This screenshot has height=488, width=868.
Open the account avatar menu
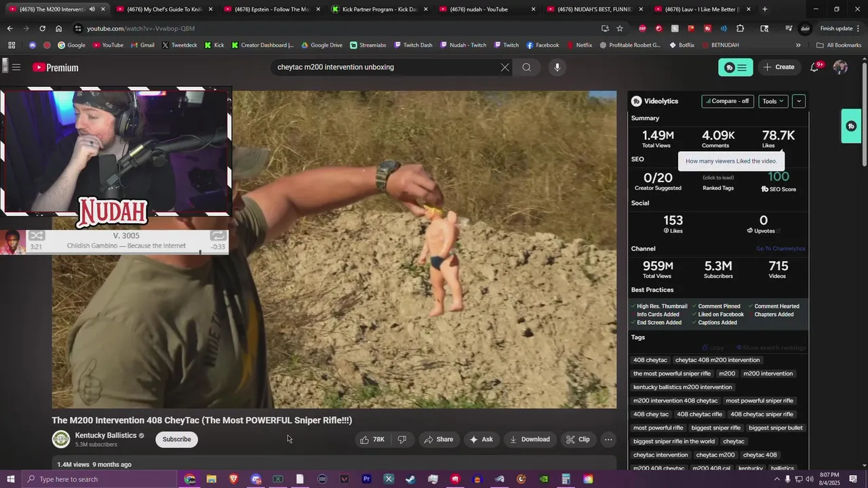pyautogui.click(x=840, y=67)
